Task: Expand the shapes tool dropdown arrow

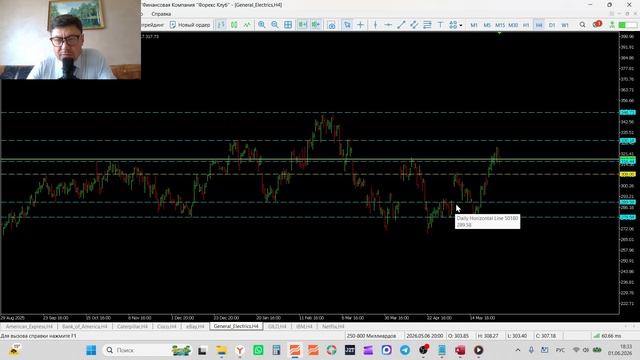Action: 461,25
